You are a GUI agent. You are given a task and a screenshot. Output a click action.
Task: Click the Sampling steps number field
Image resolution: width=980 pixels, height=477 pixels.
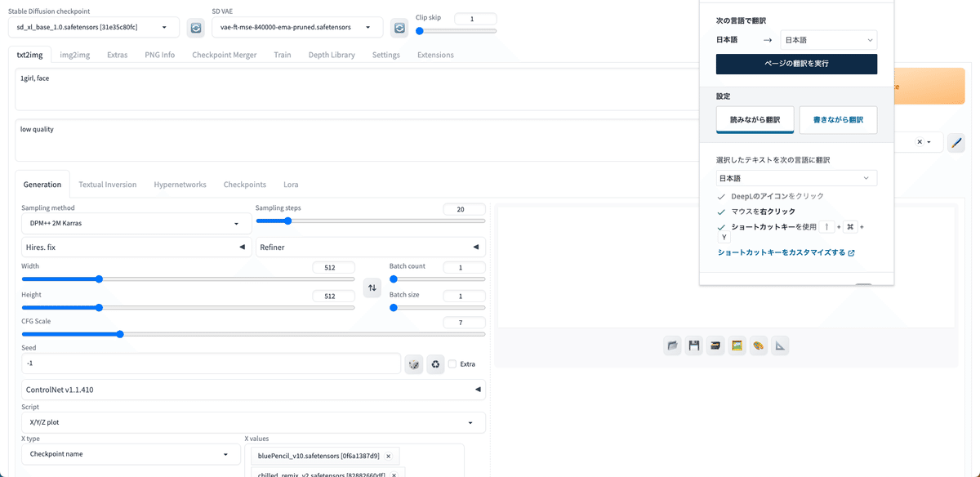464,209
